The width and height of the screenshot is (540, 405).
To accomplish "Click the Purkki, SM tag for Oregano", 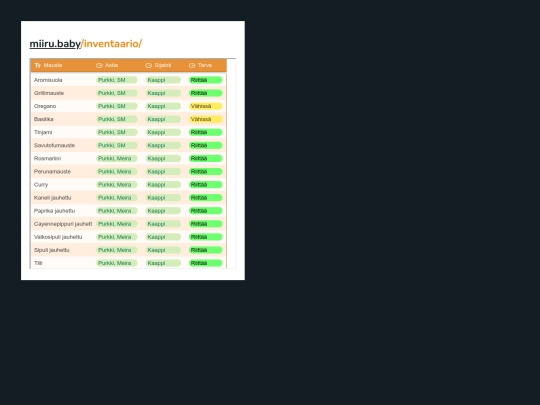I will 117,106.
